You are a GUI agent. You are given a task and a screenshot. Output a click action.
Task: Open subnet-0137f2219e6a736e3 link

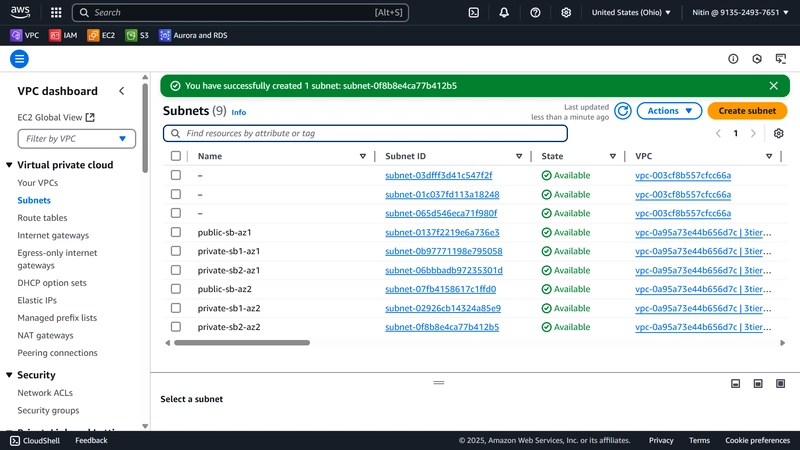[x=442, y=232]
